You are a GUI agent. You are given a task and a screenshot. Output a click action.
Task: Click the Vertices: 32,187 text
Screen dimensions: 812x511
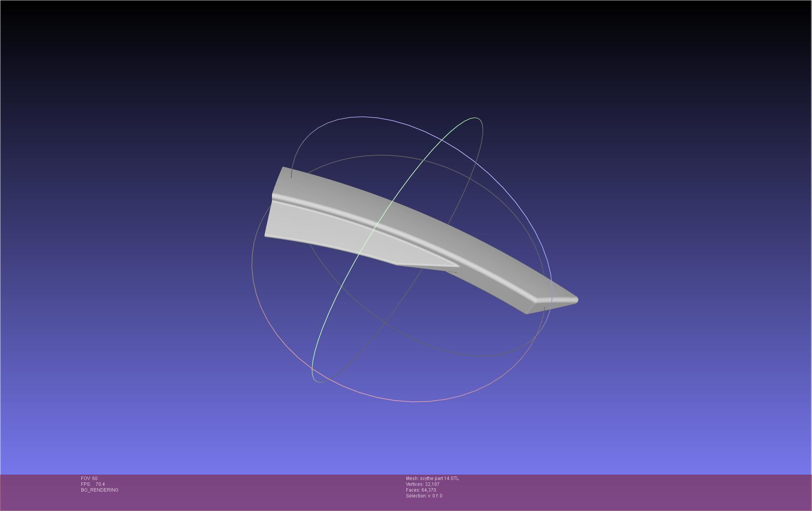(x=423, y=484)
